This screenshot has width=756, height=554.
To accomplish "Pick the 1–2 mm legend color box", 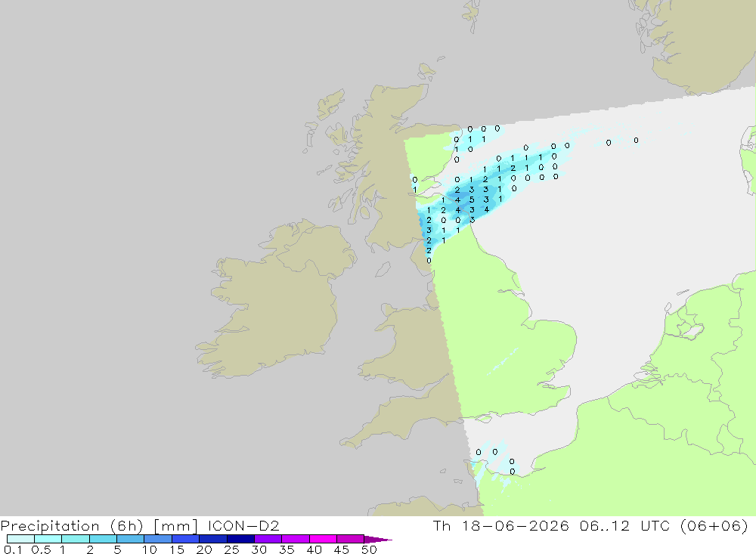I will 75,539.
